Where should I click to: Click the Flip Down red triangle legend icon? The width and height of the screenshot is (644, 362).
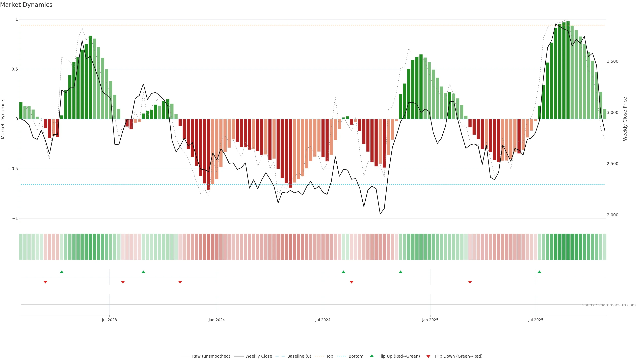pyautogui.click(x=428, y=356)
